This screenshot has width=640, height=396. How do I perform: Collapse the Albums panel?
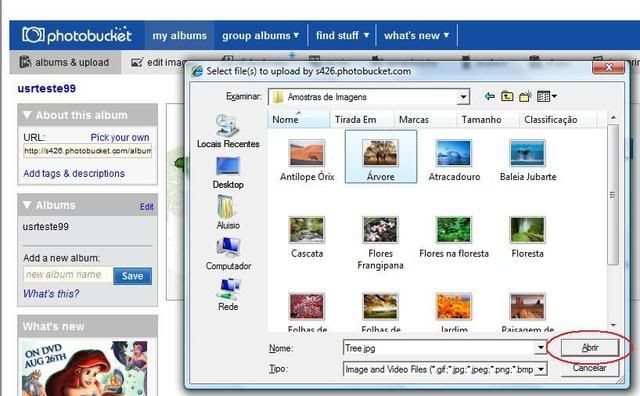(27, 205)
